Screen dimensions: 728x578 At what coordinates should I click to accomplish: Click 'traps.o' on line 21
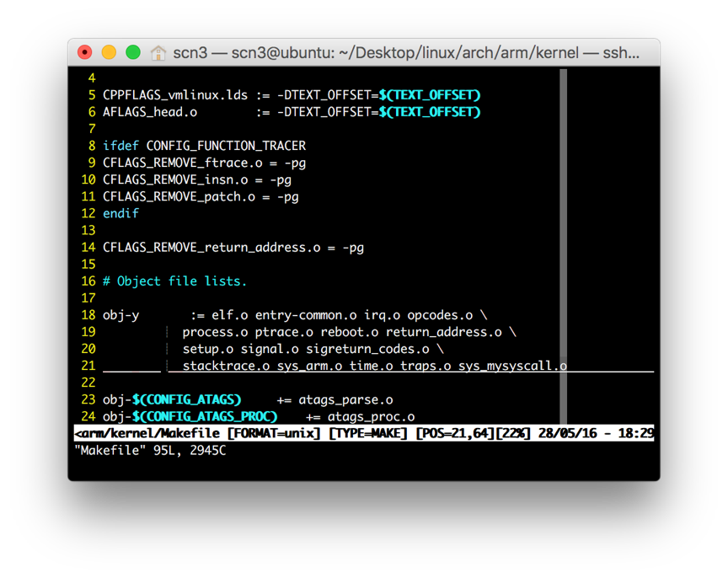pyautogui.click(x=426, y=366)
